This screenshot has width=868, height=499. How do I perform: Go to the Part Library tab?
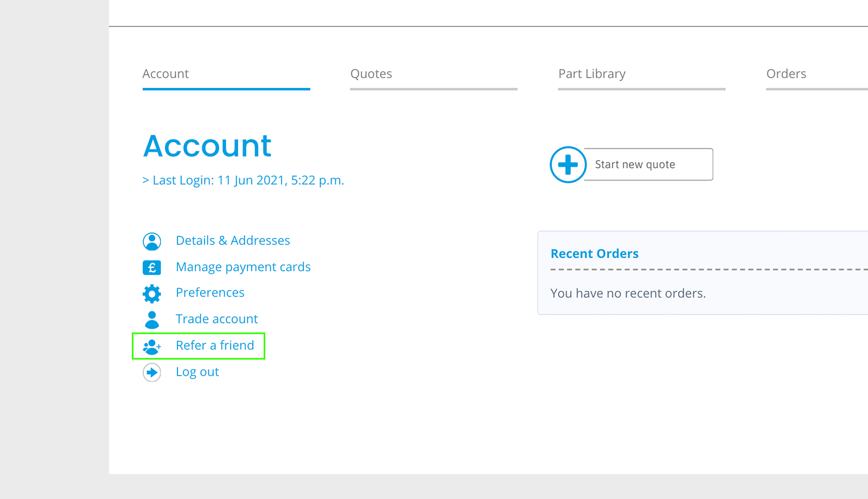pos(592,74)
